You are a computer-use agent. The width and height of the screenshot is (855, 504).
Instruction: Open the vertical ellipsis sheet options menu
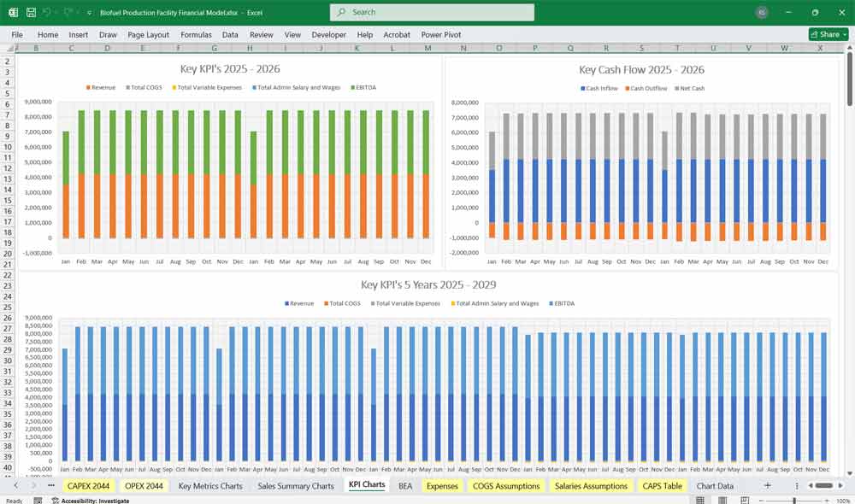pyautogui.click(x=797, y=485)
